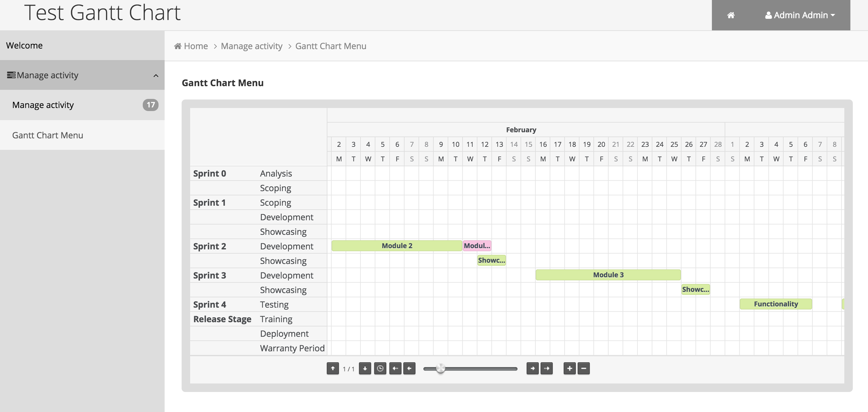Jump to today using the clock button

[380, 369]
